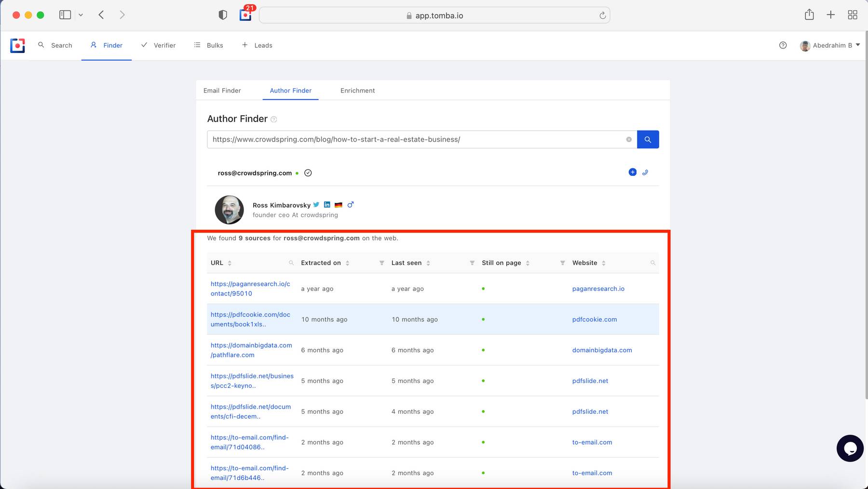The width and height of the screenshot is (868, 489).
Task: Click the app.tomba.io address bar
Action: [434, 15]
